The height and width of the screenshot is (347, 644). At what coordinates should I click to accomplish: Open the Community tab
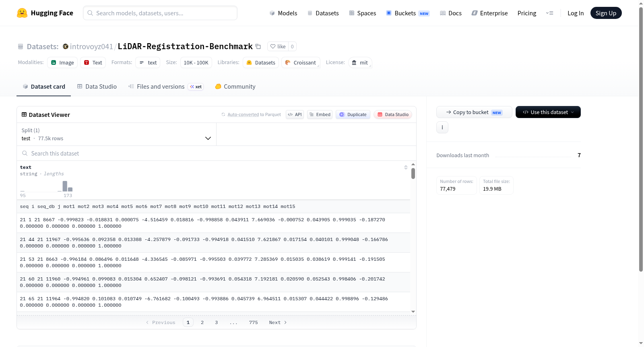[x=235, y=87]
